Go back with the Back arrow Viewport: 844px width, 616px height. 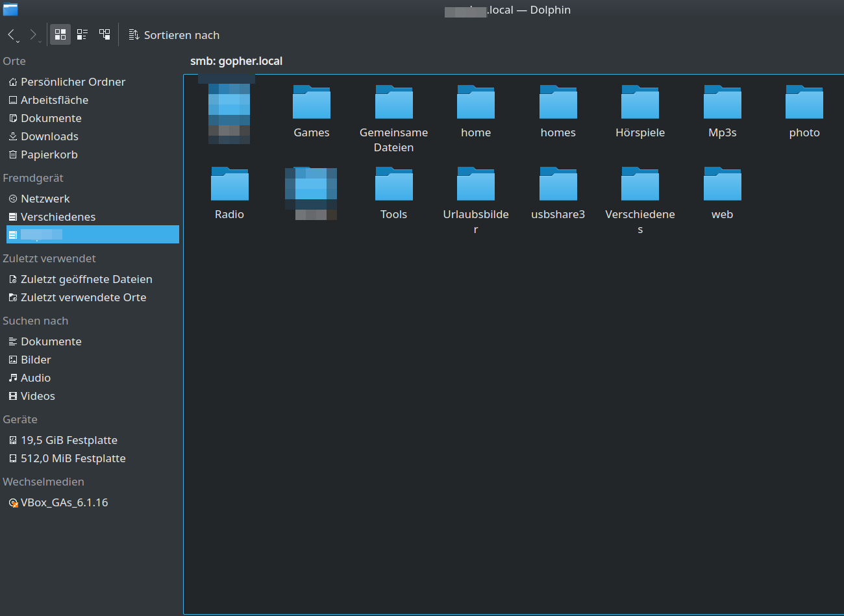tap(10, 34)
